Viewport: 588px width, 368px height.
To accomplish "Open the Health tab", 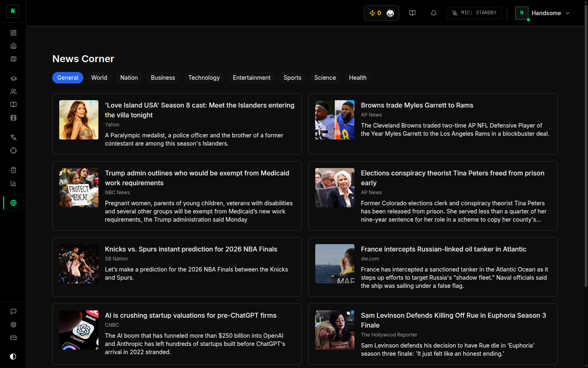I will [x=358, y=78].
